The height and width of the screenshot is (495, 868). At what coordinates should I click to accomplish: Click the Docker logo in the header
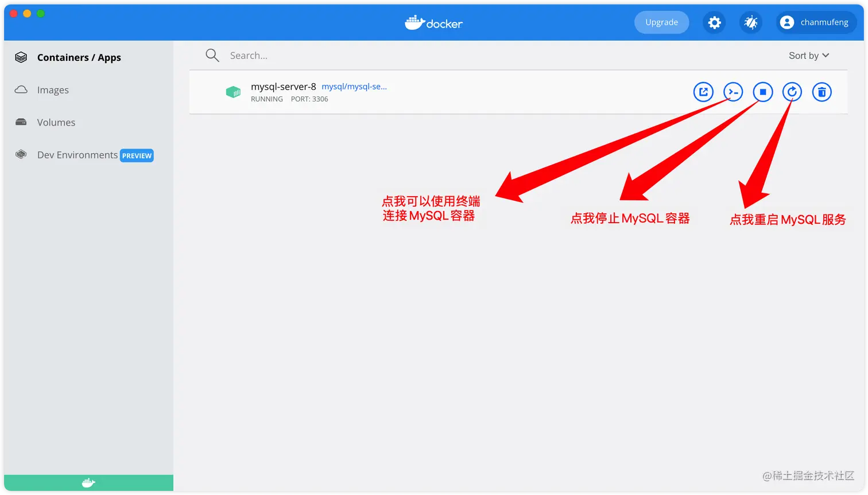click(433, 22)
